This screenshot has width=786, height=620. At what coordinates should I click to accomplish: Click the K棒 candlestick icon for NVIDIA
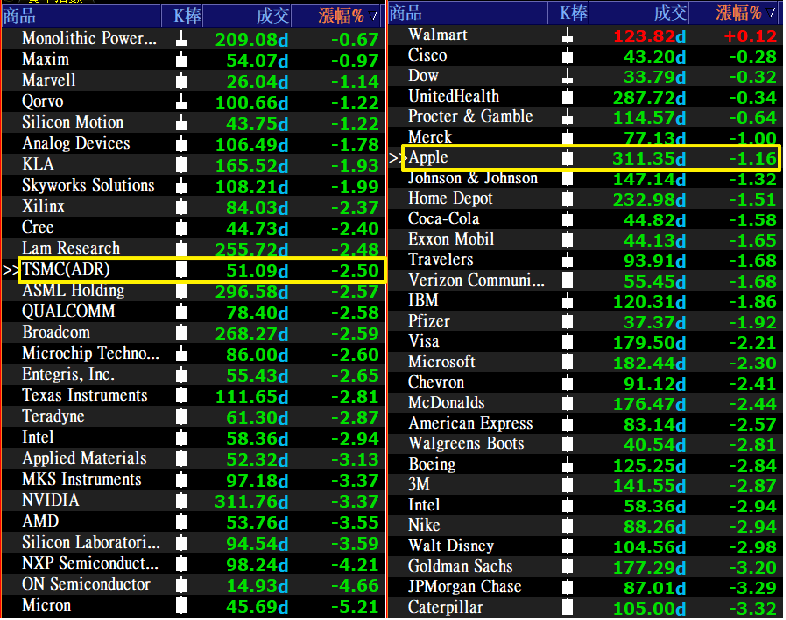(x=182, y=500)
